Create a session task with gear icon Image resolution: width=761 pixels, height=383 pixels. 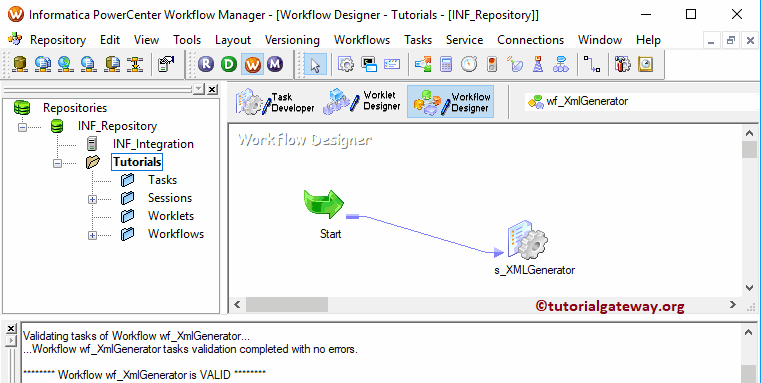(x=346, y=65)
